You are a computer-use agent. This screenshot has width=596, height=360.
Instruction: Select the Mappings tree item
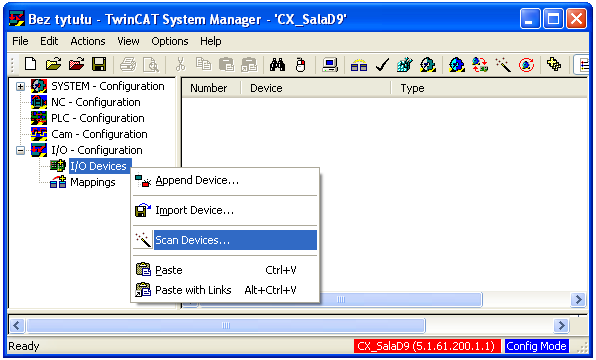coord(93,182)
